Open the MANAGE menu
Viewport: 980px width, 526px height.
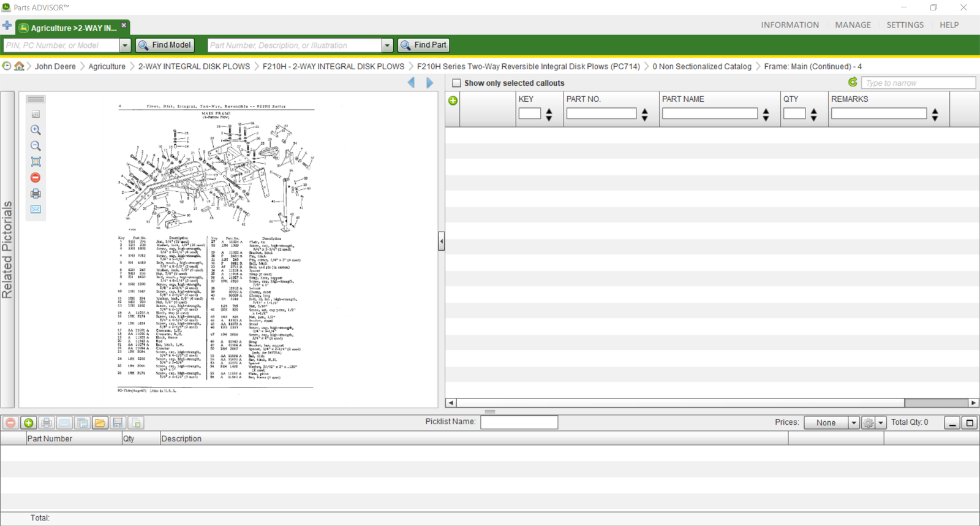(853, 25)
